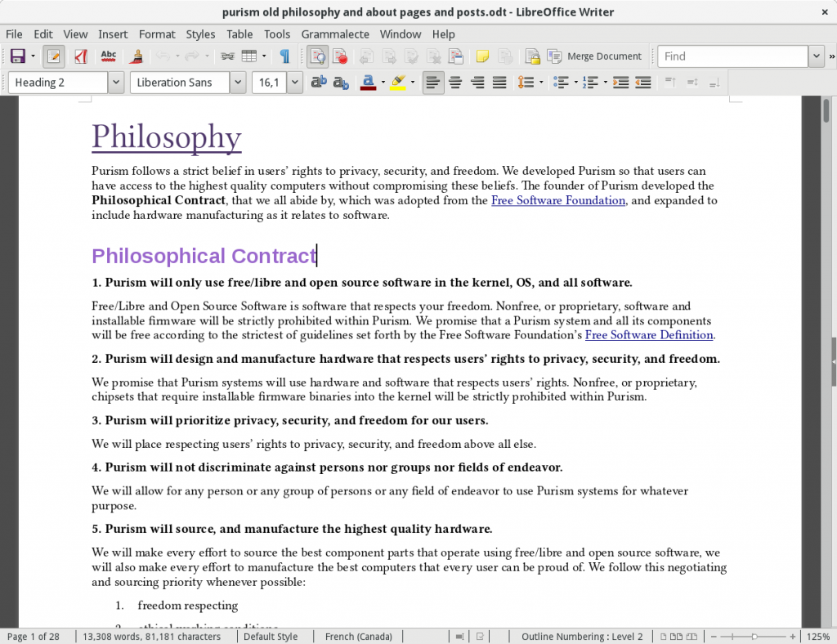This screenshot has width=837, height=644.
Task: Activate Clone Formatting paintbrush
Action: [137, 56]
